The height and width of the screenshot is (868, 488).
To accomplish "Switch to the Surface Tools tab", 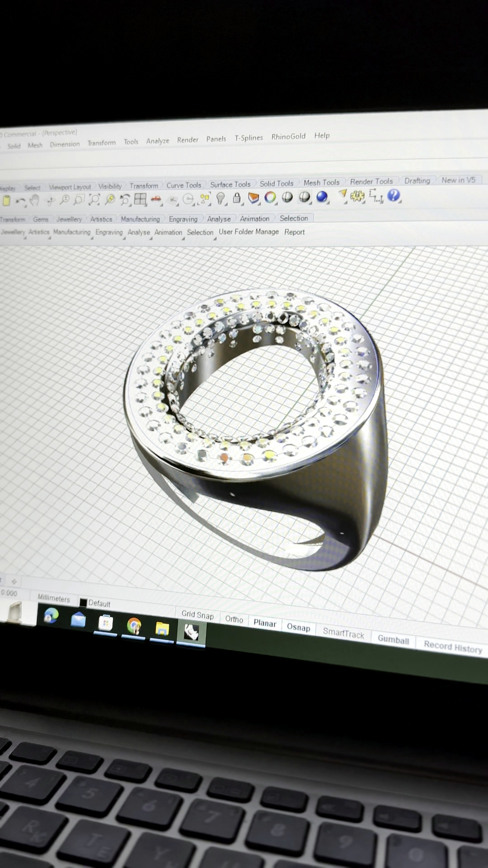I will pyautogui.click(x=230, y=184).
